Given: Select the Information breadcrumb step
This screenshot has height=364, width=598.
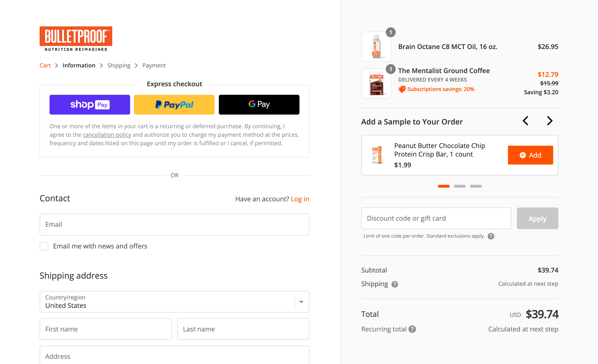Looking at the screenshot, I should tap(79, 65).
